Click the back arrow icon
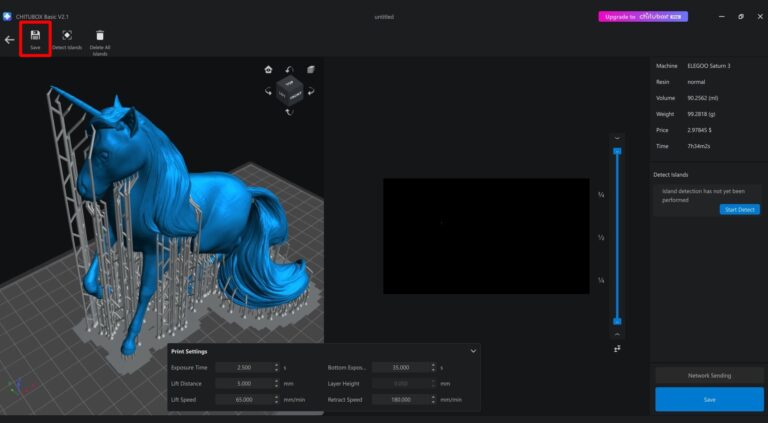 pos(10,40)
